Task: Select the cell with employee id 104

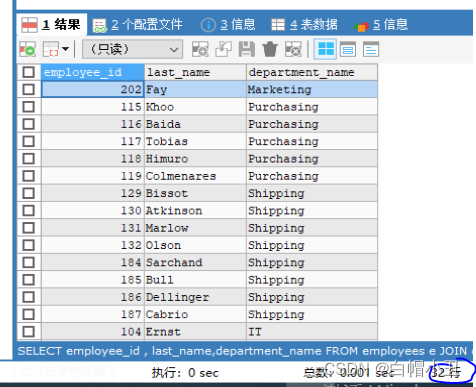Action: coord(93,332)
